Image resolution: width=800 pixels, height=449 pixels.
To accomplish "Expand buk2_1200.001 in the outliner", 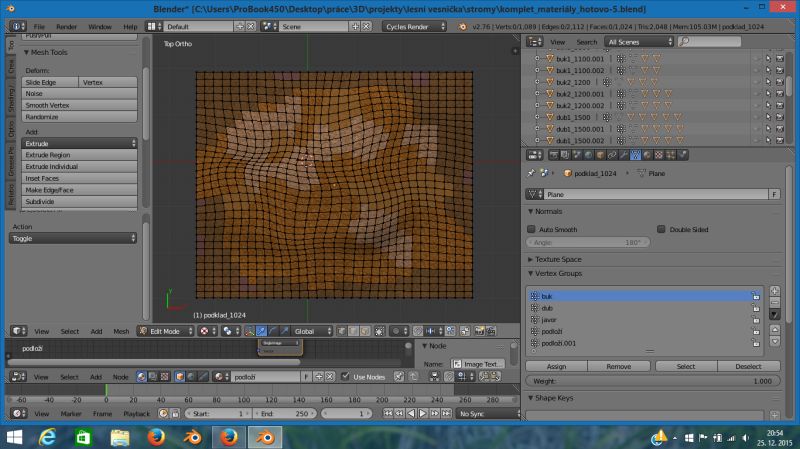I will [537, 94].
